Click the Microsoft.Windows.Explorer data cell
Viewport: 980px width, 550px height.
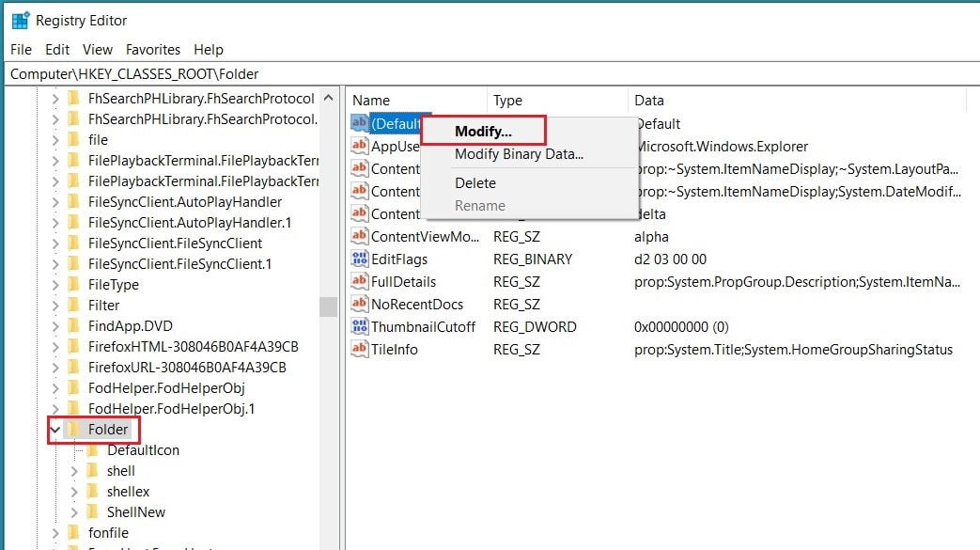(x=723, y=147)
